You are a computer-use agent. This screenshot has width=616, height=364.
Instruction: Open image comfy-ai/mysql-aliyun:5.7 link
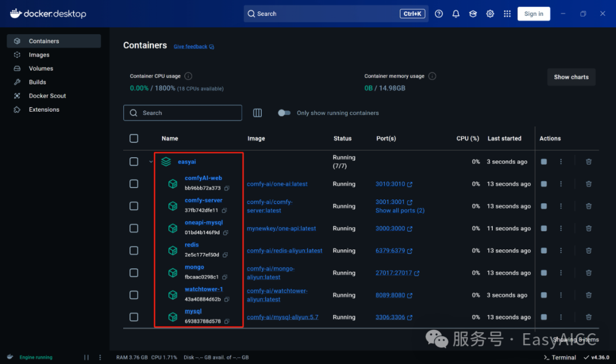[282, 317]
